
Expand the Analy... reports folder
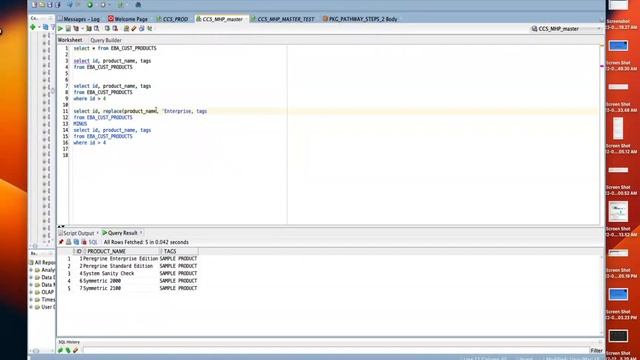click(31, 270)
